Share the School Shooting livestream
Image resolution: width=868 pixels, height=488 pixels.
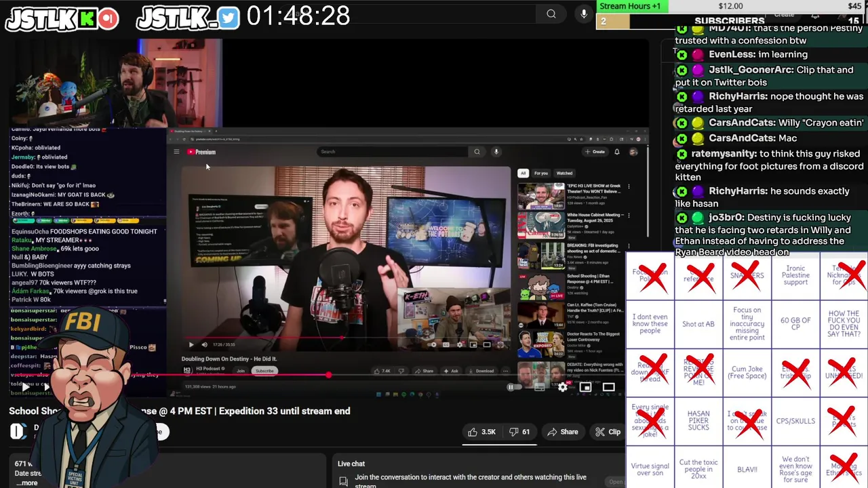click(x=563, y=432)
